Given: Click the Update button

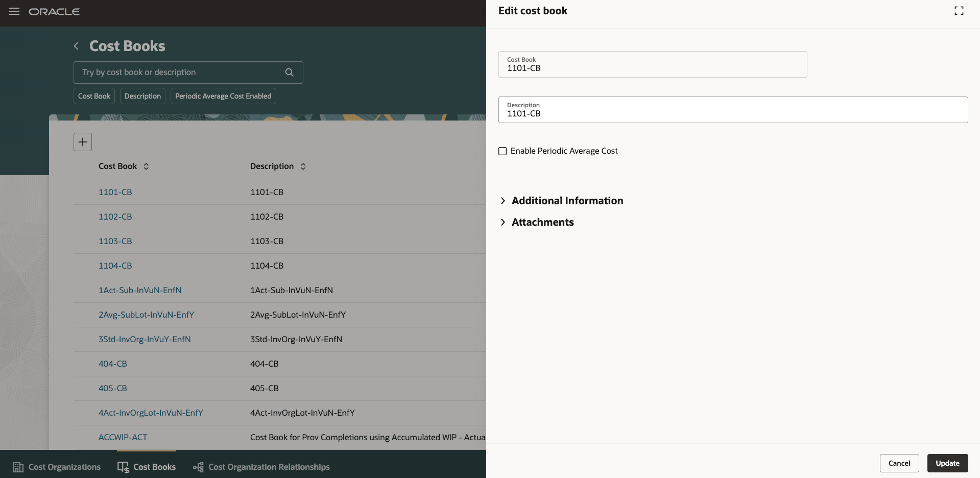Looking at the screenshot, I should (x=947, y=463).
